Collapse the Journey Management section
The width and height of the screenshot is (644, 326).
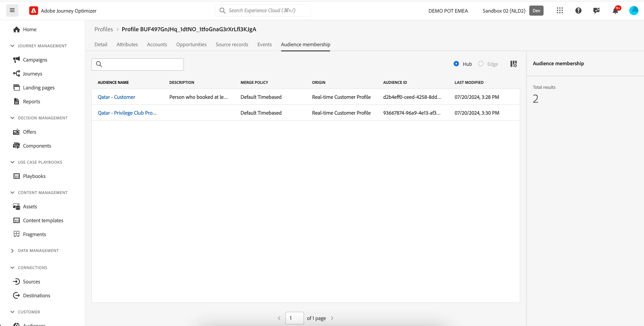tap(12, 46)
